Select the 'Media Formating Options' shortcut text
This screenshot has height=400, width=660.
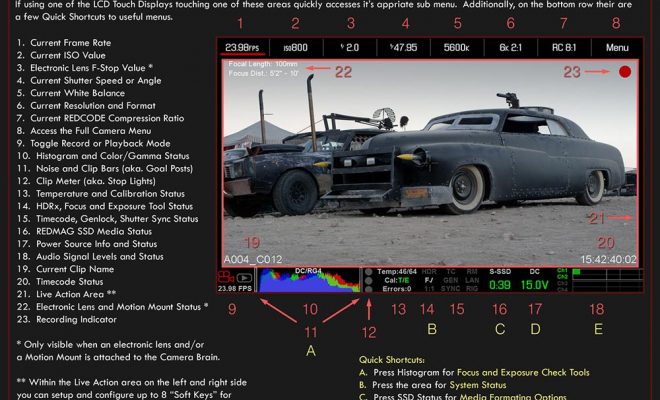pyautogui.click(x=513, y=397)
